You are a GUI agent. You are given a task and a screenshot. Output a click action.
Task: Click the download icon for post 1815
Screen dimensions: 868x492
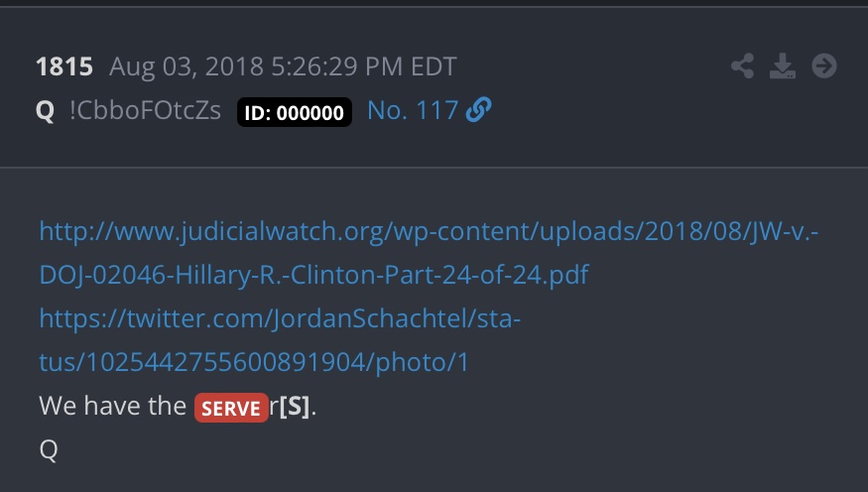tap(783, 65)
